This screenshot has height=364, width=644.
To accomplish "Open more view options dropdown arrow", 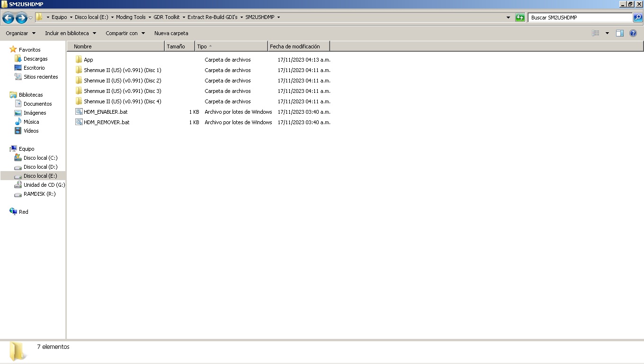I will 607,33.
